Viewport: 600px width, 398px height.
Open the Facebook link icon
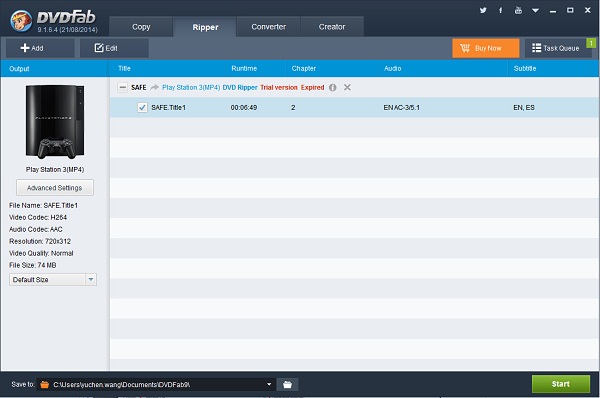pyautogui.click(x=501, y=10)
